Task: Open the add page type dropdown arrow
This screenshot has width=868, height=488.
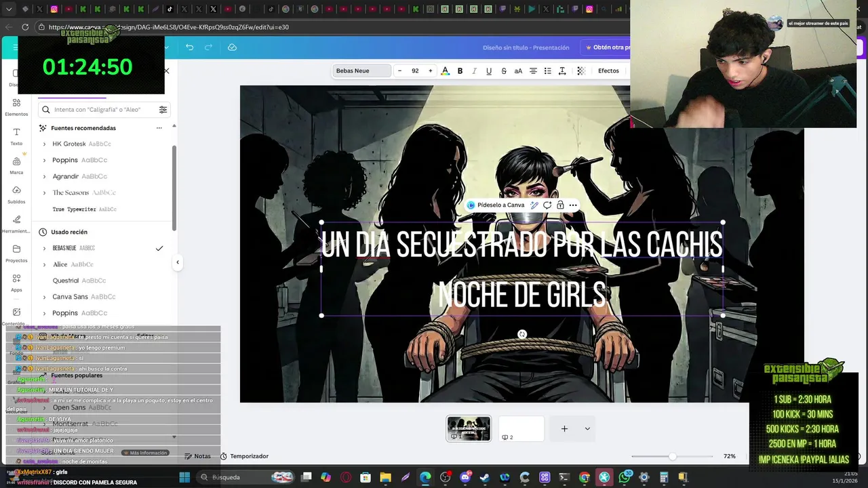Action: (x=587, y=428)
